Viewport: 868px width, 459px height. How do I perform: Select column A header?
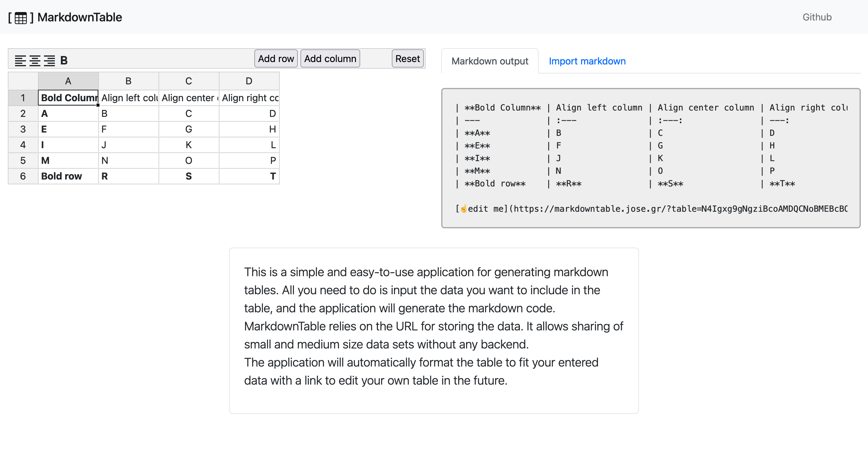[68, 81]
